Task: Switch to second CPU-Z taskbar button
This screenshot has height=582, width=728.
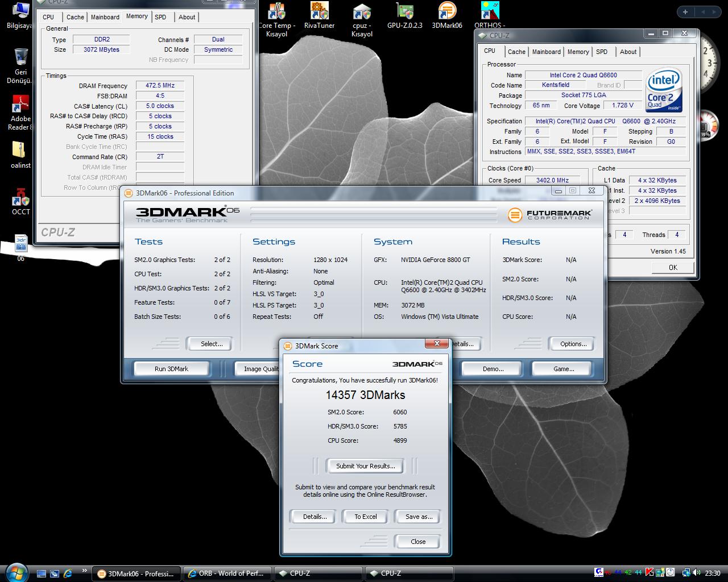Action: point(409,573)
